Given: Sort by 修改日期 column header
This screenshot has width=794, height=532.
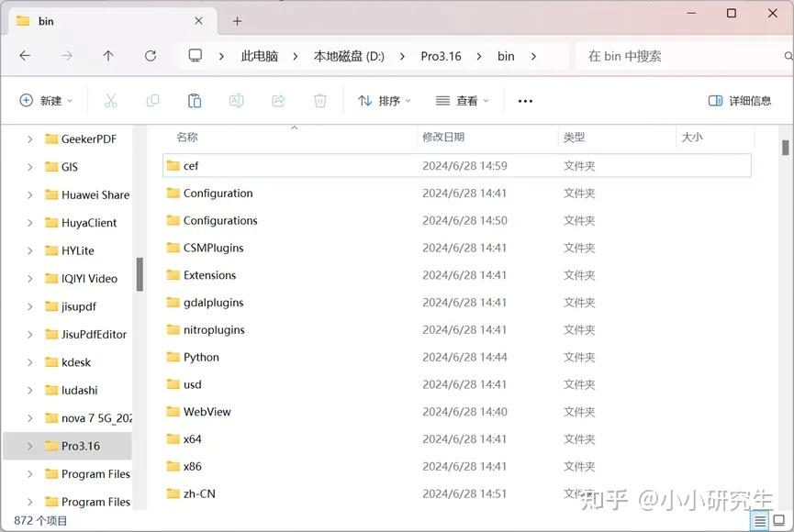Looking at the screenshot, I should tap(443, 137).
